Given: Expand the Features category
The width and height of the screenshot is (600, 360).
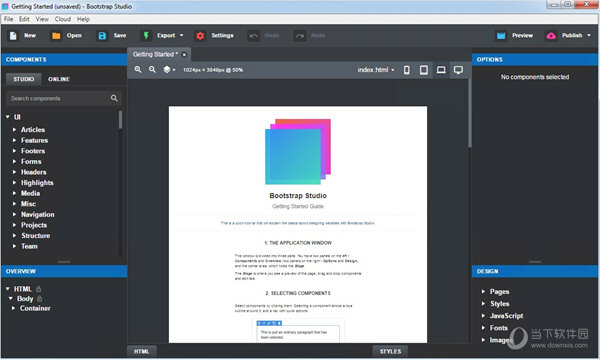Looking at the screenshot, I should pyautogui.click(x=14, y=140).
